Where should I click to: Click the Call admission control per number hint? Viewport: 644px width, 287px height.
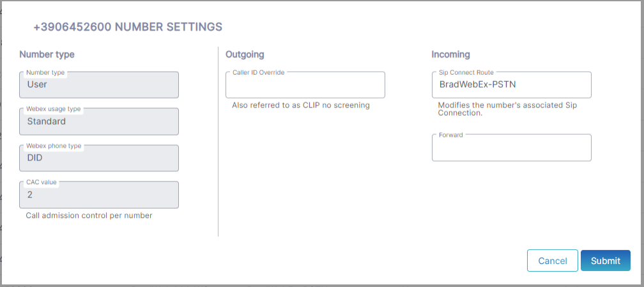pos(89,215)
